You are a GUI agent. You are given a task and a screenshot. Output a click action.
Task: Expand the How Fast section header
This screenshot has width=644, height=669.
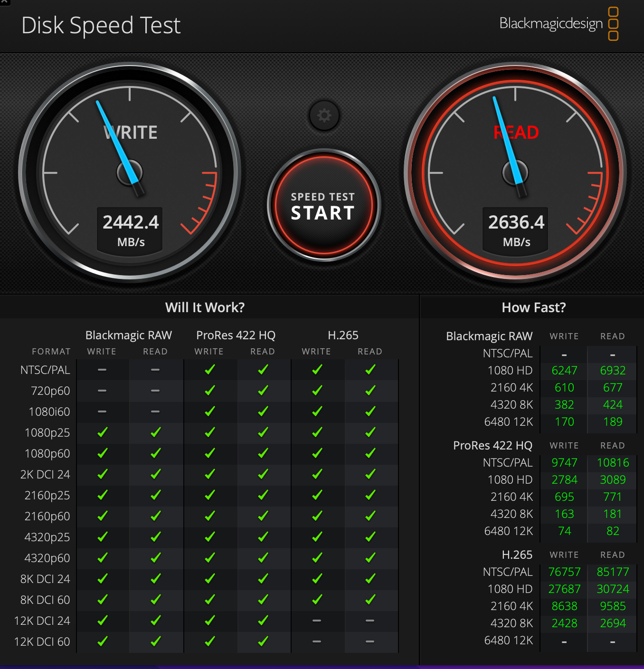(x=533, y=307)
